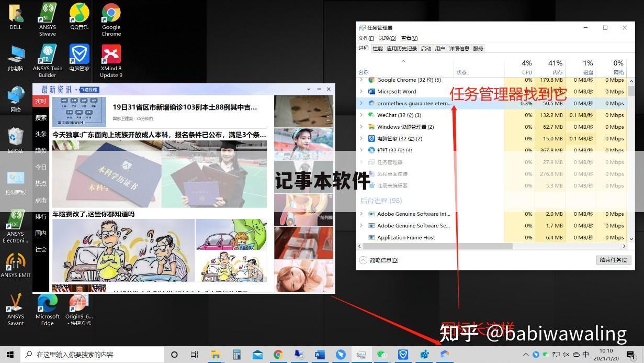This screenshot has width=644, height=363.
Task: Open WeChat from the taskbar
Action: 382,355
